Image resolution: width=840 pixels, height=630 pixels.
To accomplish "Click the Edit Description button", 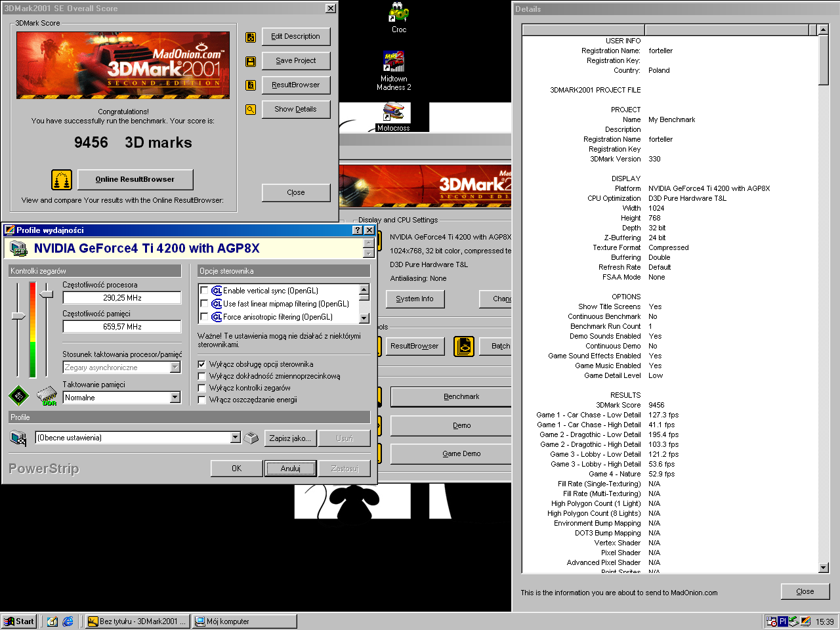I will point(296,37).
